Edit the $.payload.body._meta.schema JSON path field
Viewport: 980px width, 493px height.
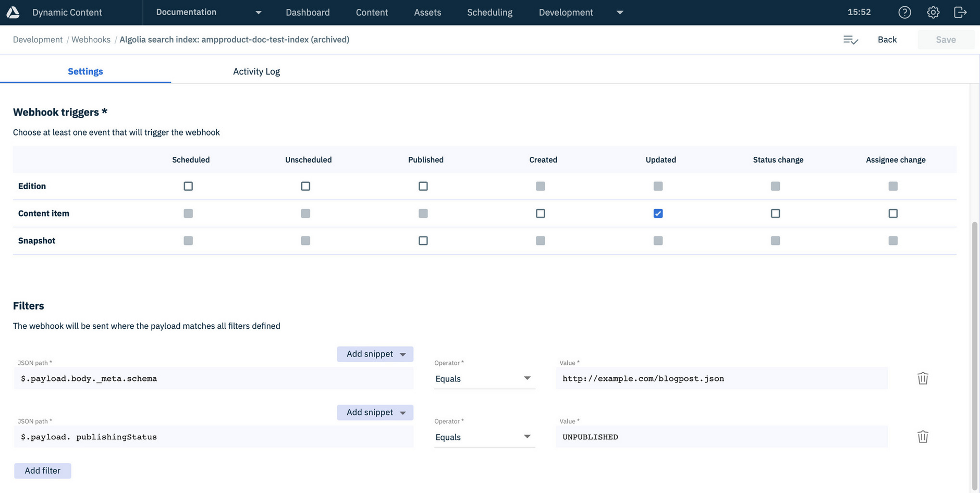(214, 378)
